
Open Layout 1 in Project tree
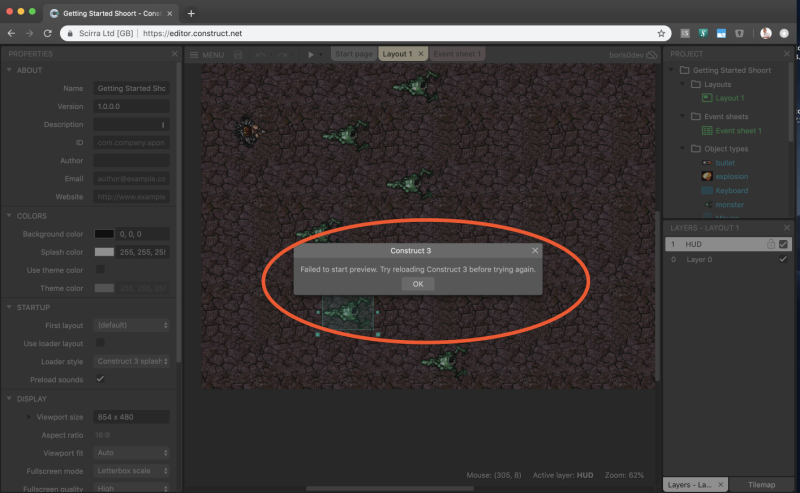click(729, 98)
